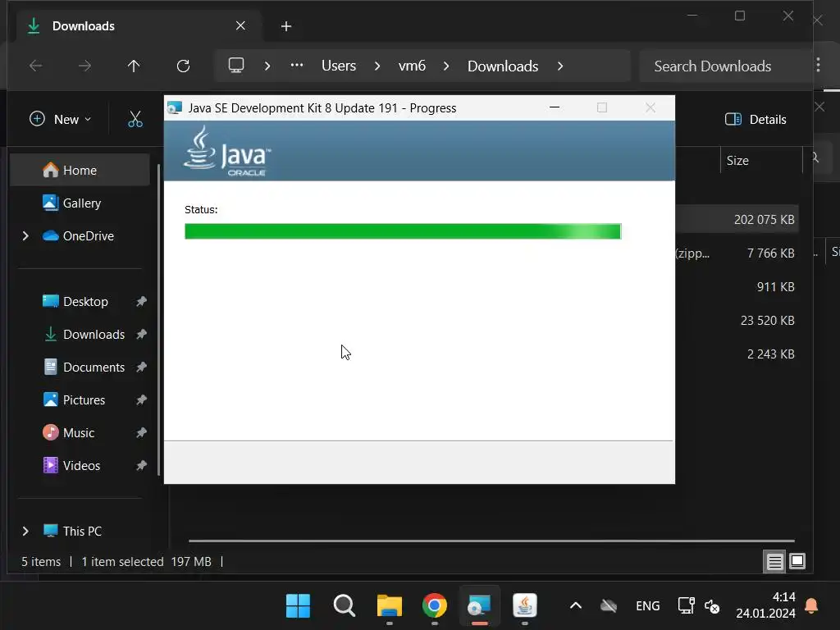Open Desktop in quick access
The height and width of the screenshot is (630, 840).
tap(80, 302)
